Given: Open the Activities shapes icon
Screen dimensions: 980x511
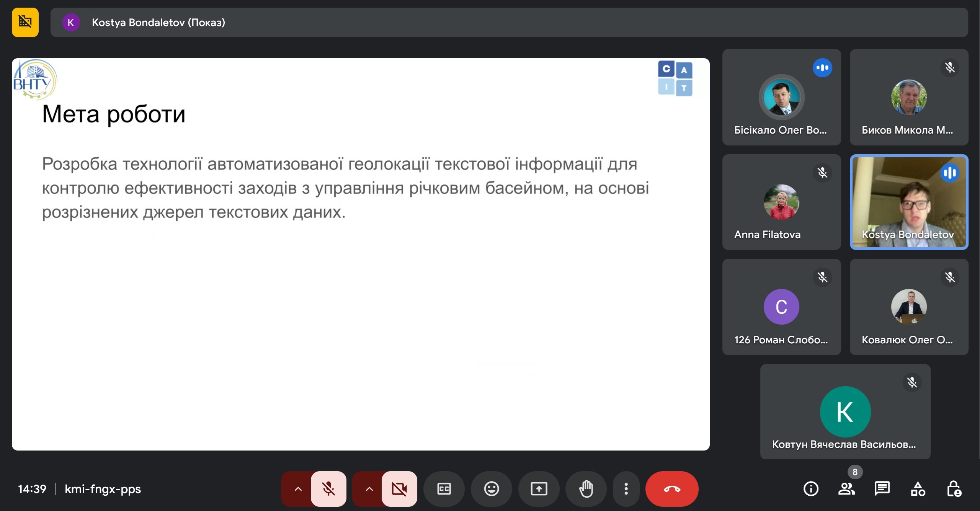Looking at the screenshot, I should 918,489.
